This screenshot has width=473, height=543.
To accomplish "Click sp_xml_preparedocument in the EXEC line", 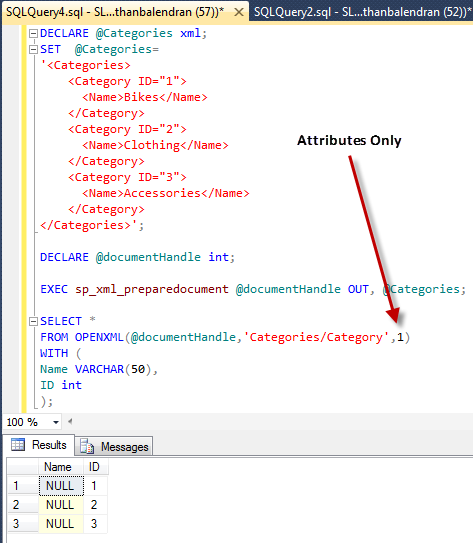I will tap(152, 290).
